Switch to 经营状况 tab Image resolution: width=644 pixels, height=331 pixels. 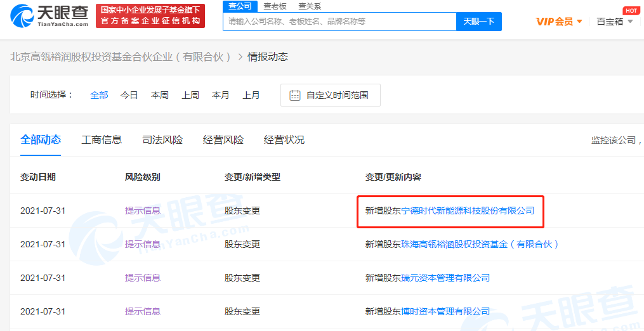pyautogui.click(x=284, y=140)
